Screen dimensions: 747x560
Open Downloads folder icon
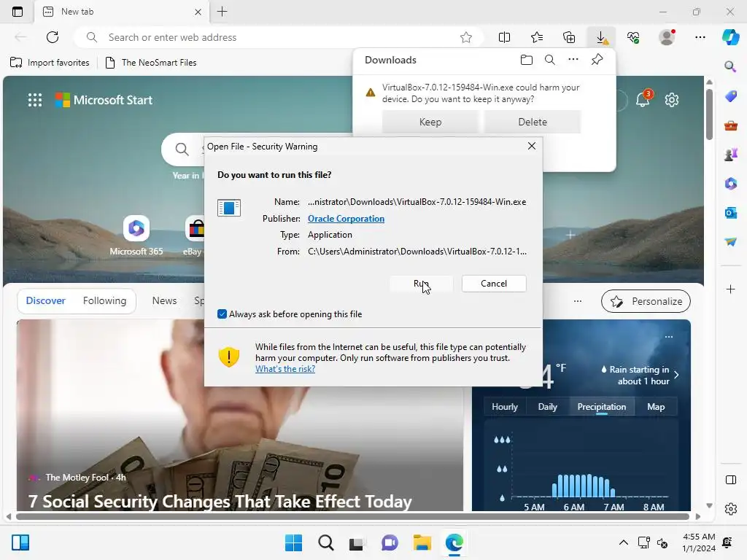[527, 60]
